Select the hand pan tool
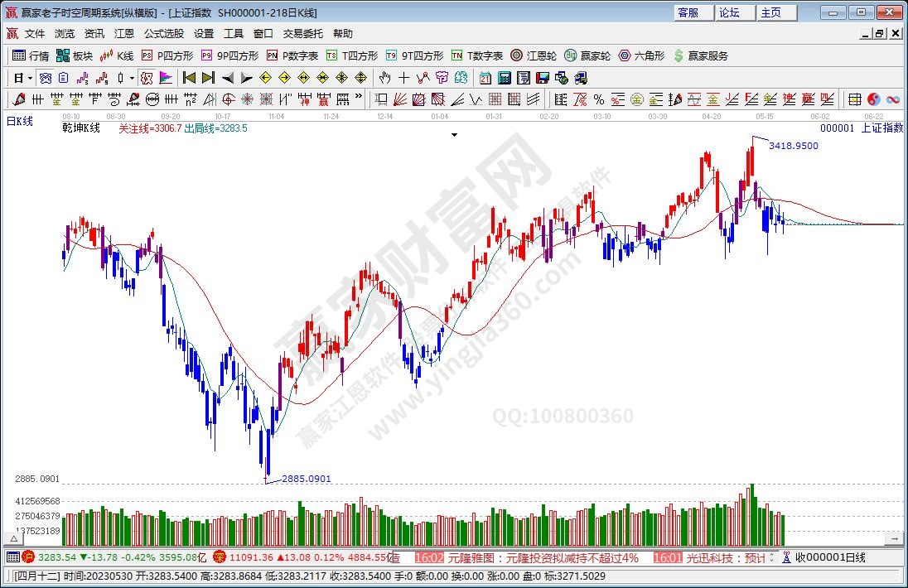908x588 pixels. 384,78
